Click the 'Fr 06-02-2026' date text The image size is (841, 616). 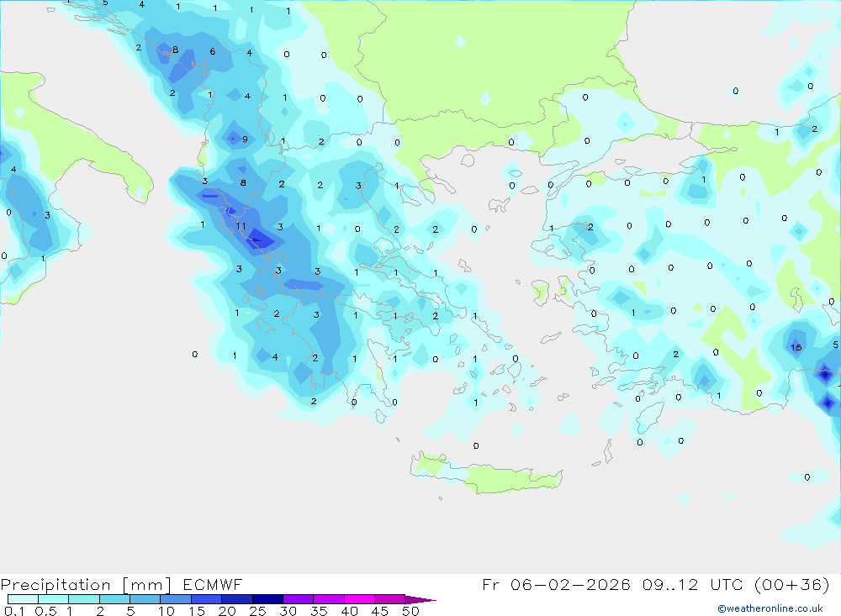556,584
